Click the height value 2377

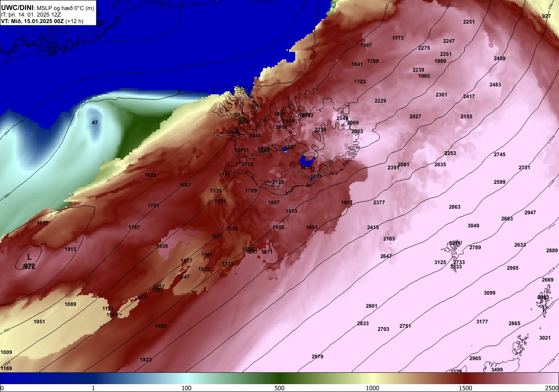[379, 203]
